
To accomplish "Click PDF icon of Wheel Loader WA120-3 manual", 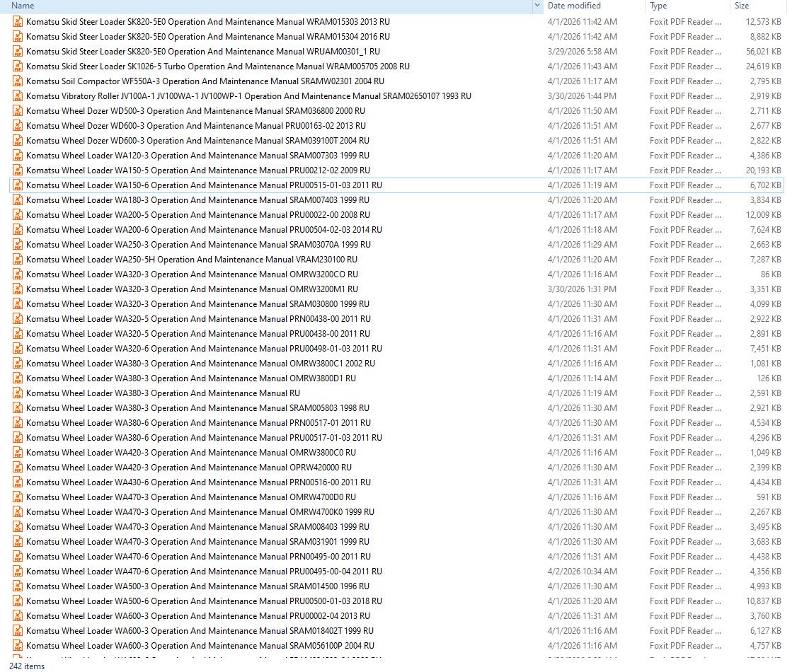I will click(x=18, y=156).
